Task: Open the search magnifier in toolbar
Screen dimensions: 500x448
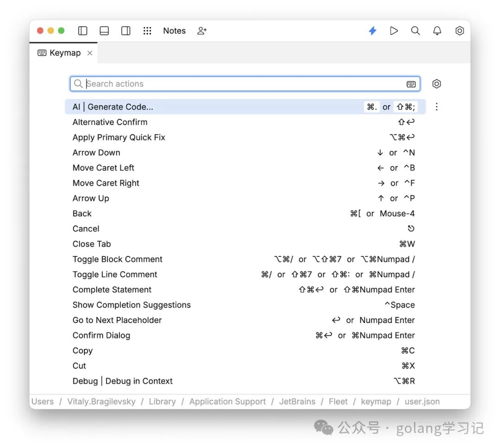Action: [415, 31]
